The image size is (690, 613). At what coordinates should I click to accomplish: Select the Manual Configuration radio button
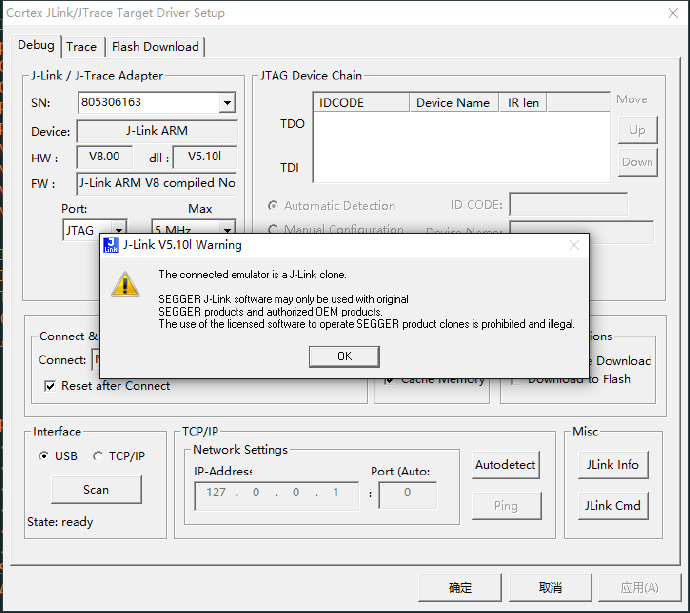click(x=273, y=229)
